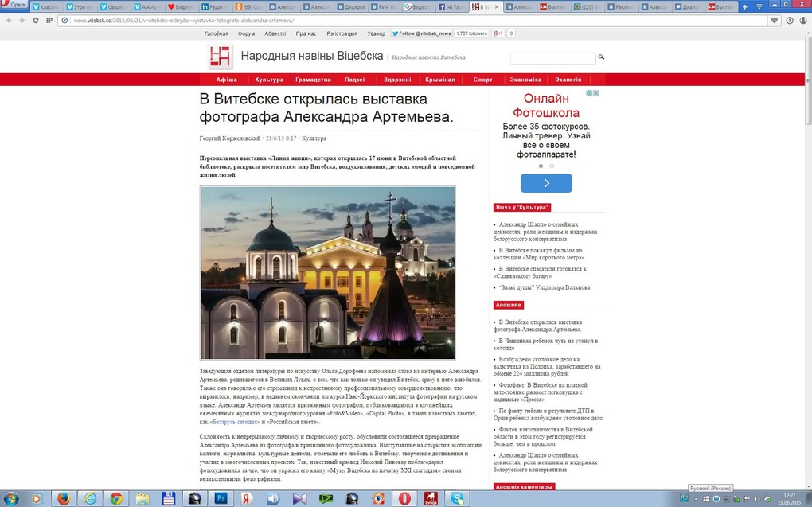812x507 pixels.
Task: Open the Крымінал navigation tab
Action: [439, 80]
